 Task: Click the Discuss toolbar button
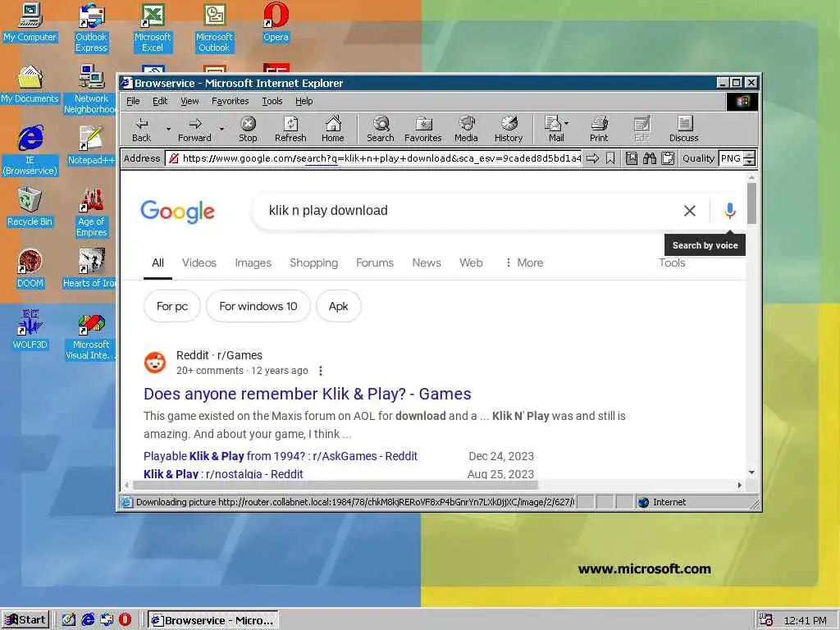[x=684, y=129]
